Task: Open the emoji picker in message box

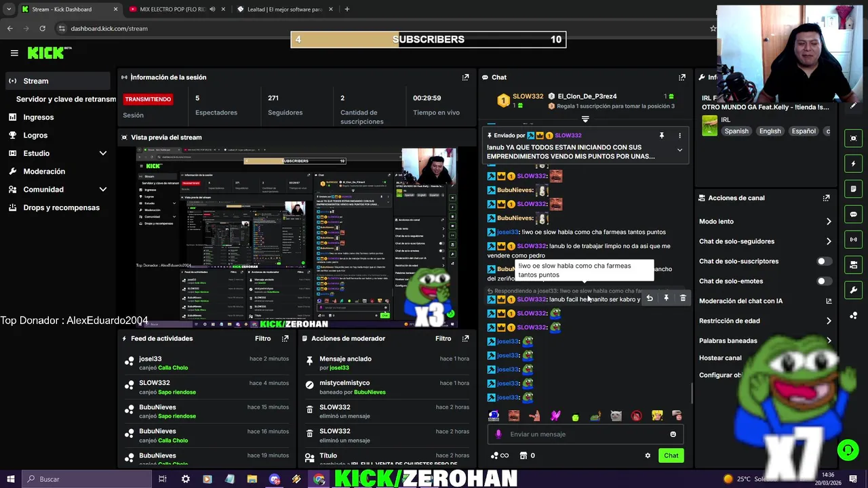Action: pyautogui.click(x=673, y=434)
